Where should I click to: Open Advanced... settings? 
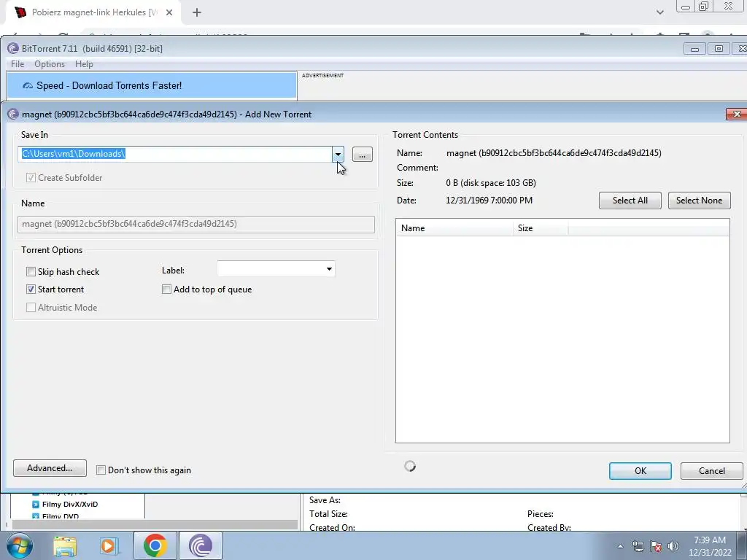50,468
